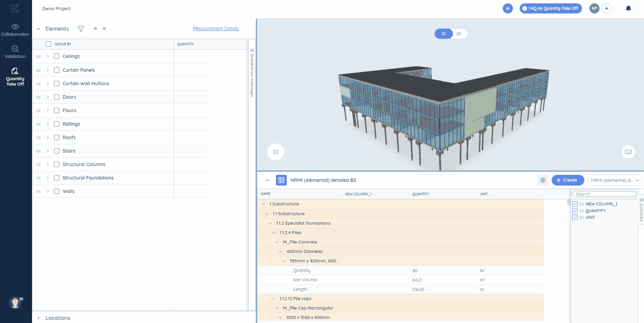Tick the Ceilings checkbox
The width and height of the screenshot is (644, 323).
(x=57, y=56)
